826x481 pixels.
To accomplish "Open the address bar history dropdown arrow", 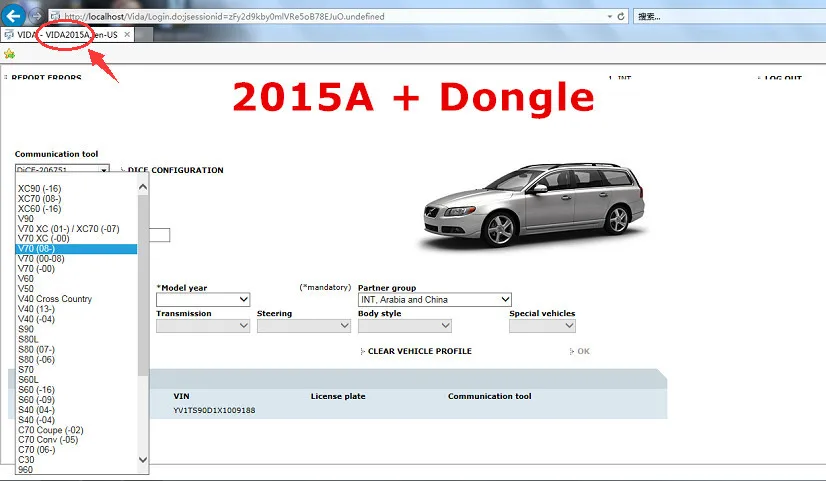I will (609, 16).
